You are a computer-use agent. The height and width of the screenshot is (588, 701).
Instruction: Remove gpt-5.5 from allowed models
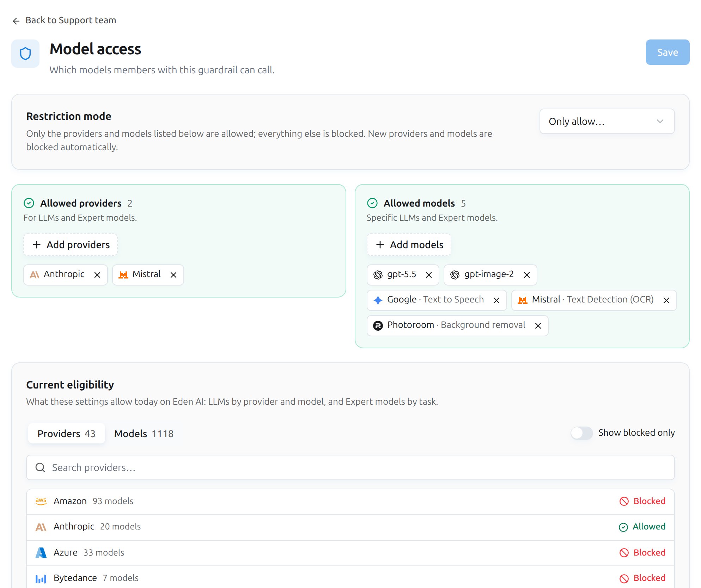(429, 275)
